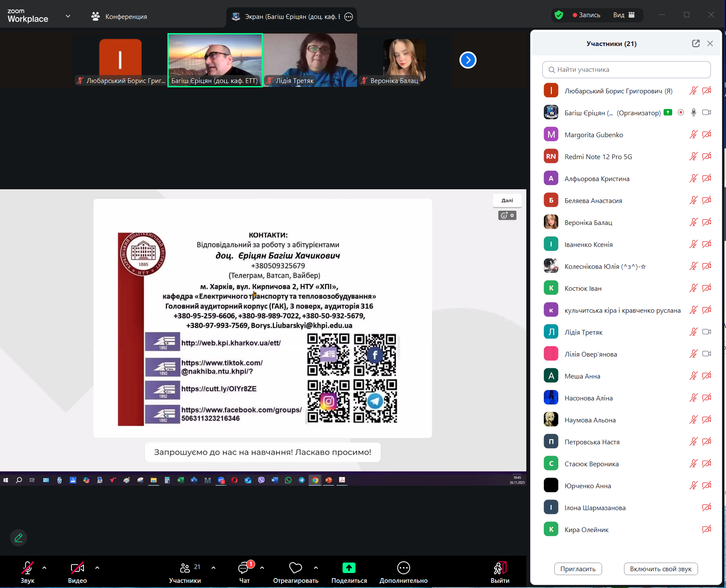Click the green Share screen (Поделиться) icon

point(349,568)
